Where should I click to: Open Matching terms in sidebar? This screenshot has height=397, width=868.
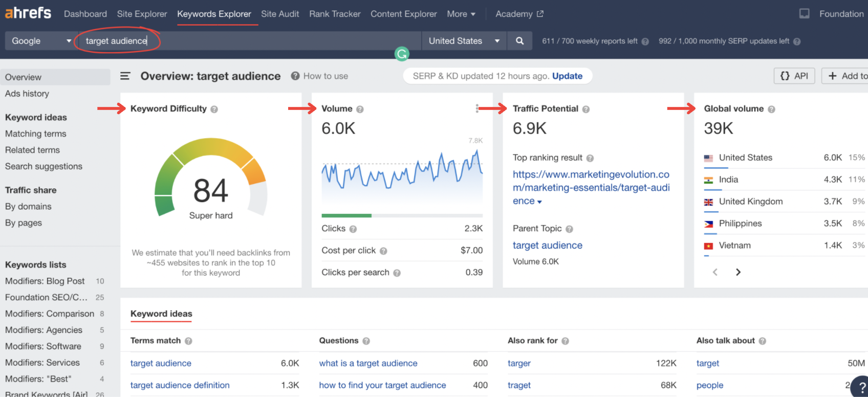(x=36, y=134)
